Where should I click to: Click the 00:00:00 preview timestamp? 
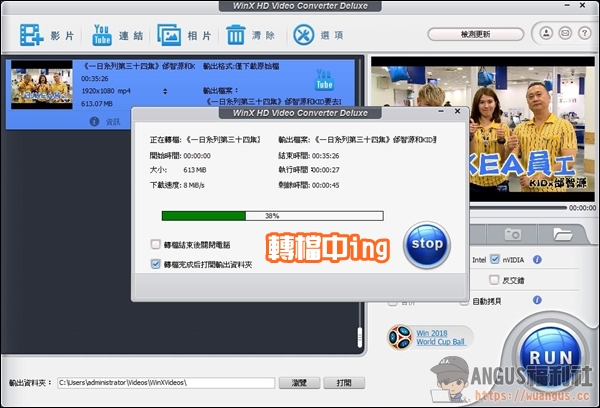click(x=582, y=208)
